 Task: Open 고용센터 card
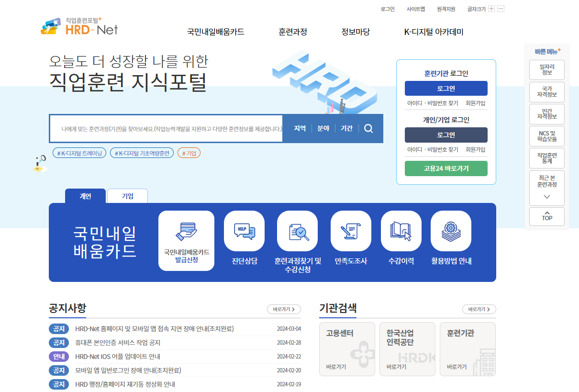[347, 349]
